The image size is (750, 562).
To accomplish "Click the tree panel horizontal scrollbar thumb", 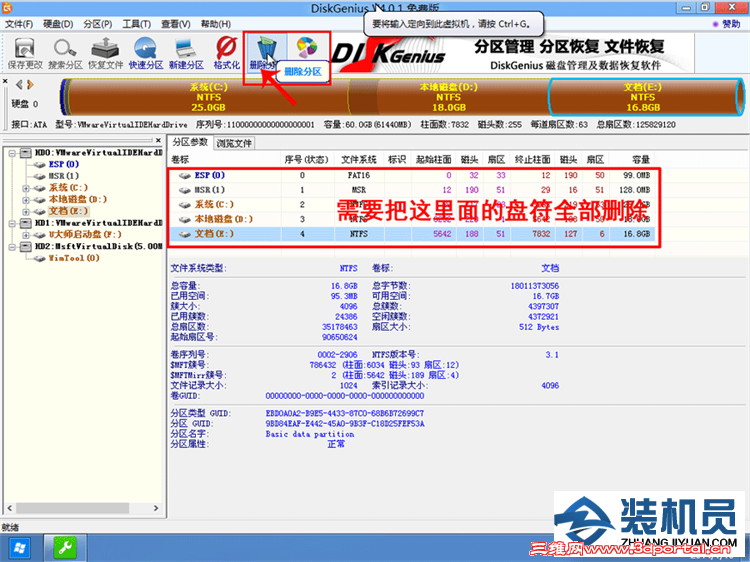I will (72, 508).
